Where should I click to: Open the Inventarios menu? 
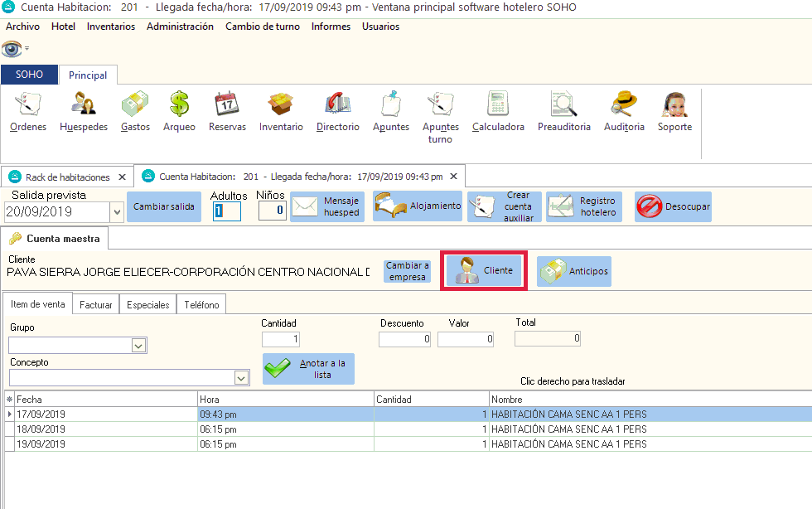[110, 27]
